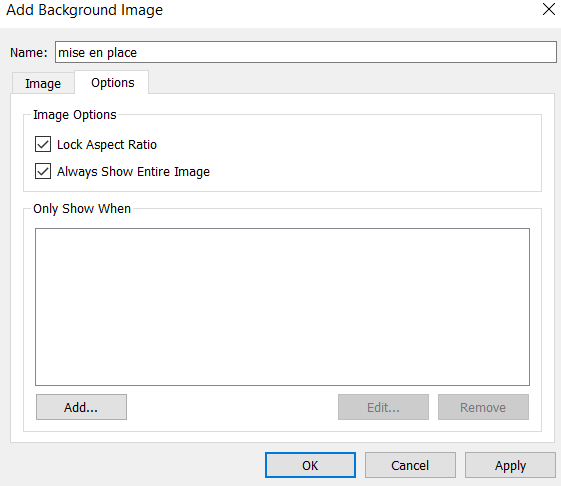Image resolution: width=561 pixels, height=486 pixels.
Task: Click into the Name text field
Action: [x=306, y=52]
